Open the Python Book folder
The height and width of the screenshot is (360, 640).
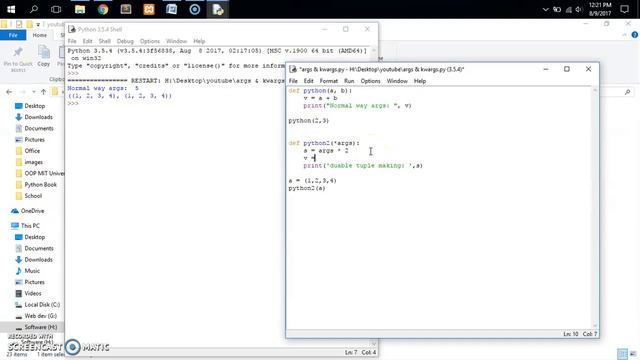(40, 184)
